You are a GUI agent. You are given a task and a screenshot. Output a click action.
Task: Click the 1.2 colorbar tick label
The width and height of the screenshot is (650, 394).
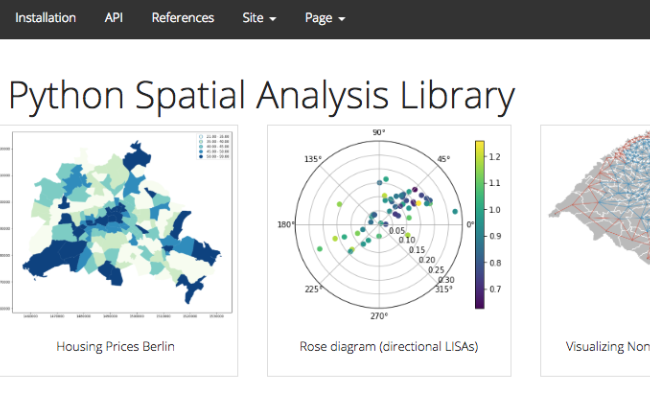(495, 157)
